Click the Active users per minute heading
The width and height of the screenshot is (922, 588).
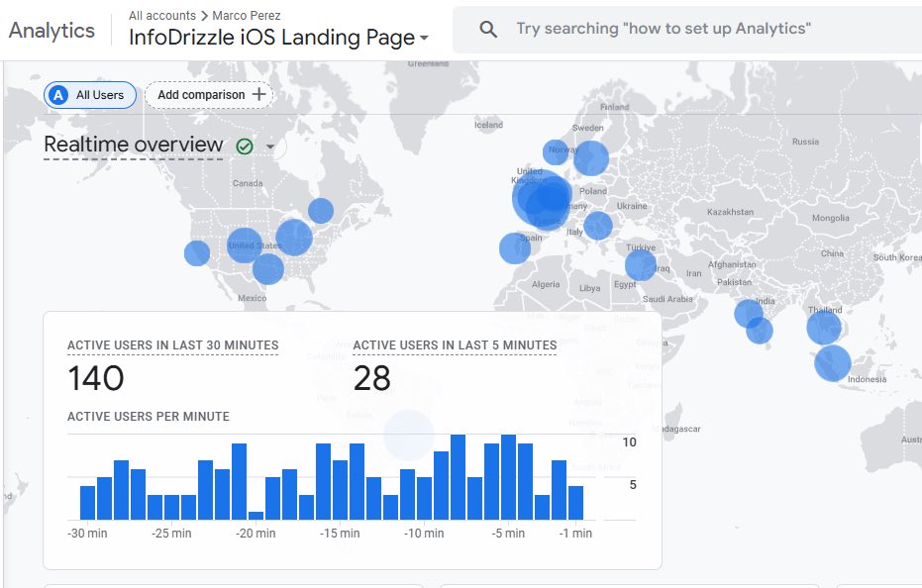(149, 417)
